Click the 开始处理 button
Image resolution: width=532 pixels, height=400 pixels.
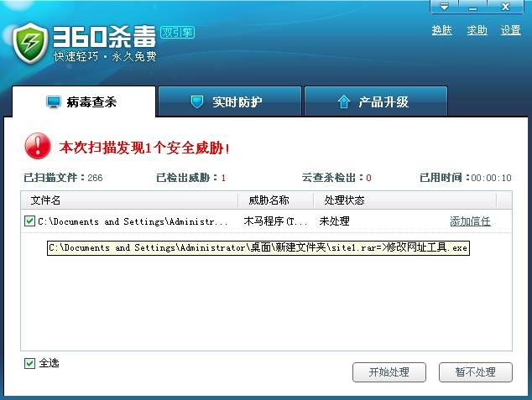[x=389, y=372]
